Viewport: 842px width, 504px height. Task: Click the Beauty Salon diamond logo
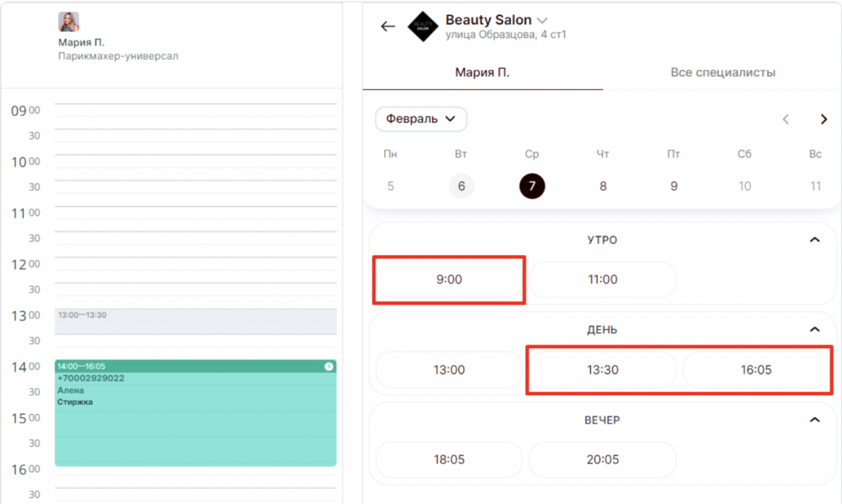point(424,26)
